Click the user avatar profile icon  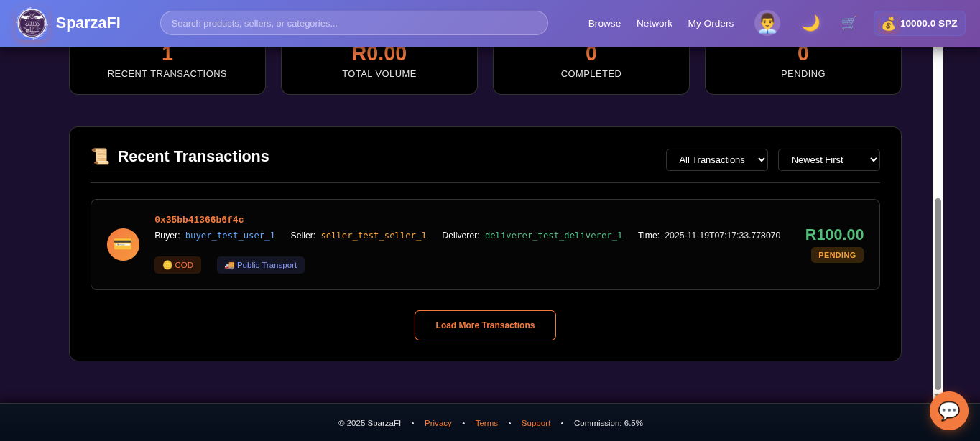pyautogui.click(x=767, y=22)
